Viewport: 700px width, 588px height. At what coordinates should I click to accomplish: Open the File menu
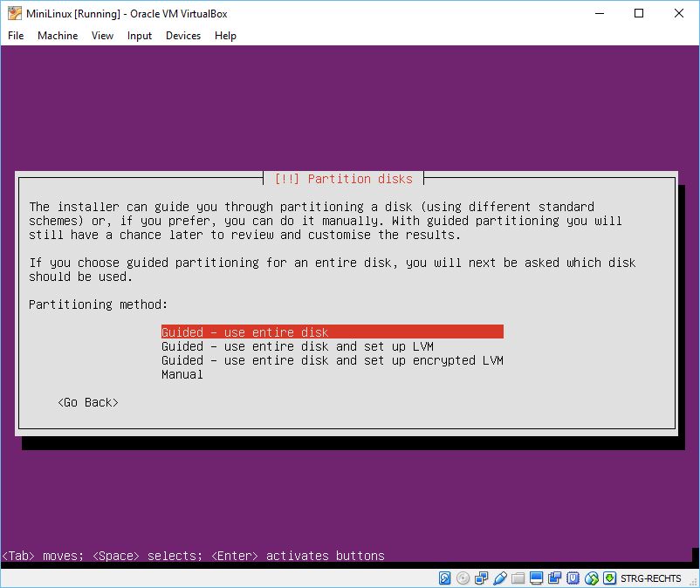16,36
